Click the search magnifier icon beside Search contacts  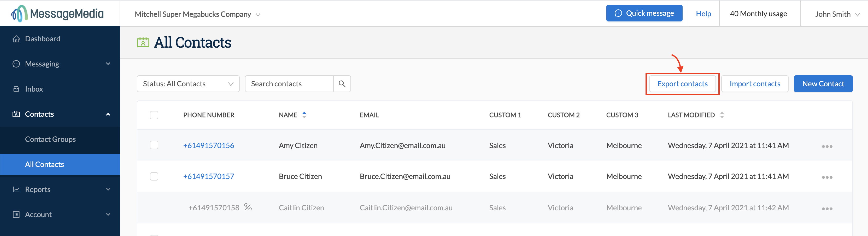coord(342,83)
